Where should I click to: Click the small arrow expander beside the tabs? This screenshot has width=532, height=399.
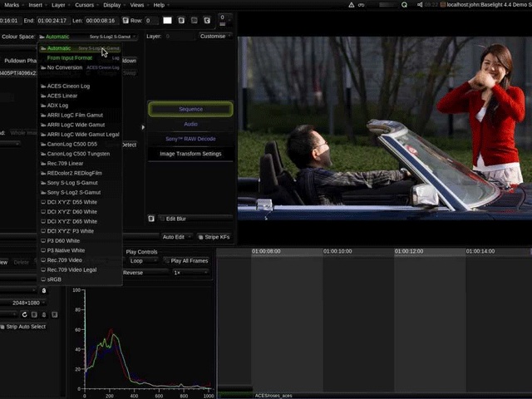[143, 127]
